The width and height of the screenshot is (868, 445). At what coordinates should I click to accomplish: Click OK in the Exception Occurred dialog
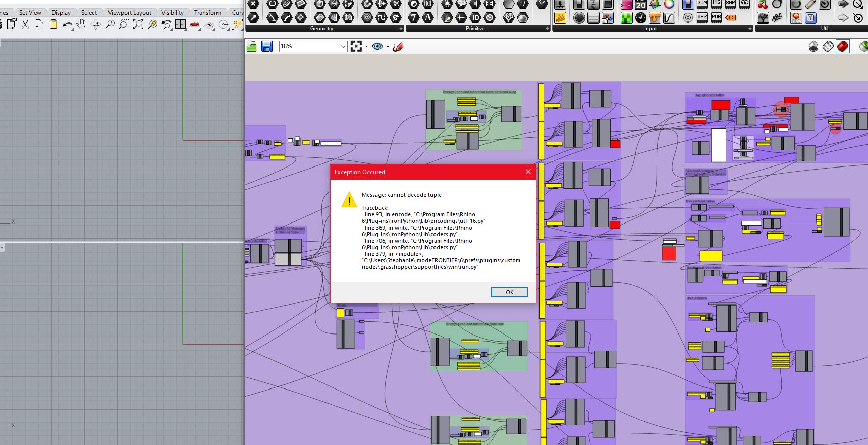[509, 292]
